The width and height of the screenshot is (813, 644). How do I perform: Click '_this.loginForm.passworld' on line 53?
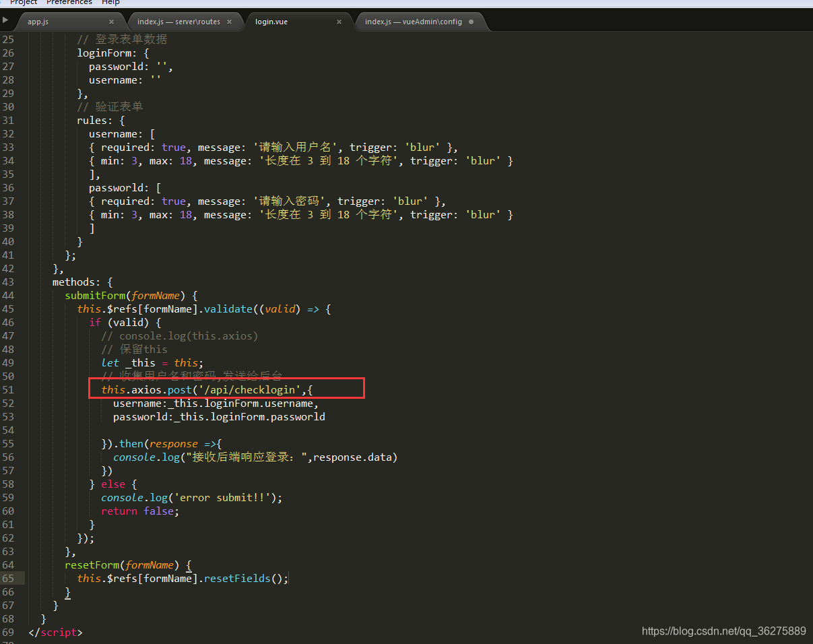click(249, 416)
